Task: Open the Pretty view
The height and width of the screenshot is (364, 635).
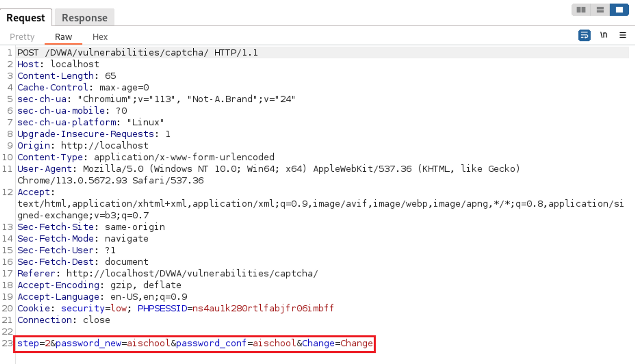Action: [22, 37]
